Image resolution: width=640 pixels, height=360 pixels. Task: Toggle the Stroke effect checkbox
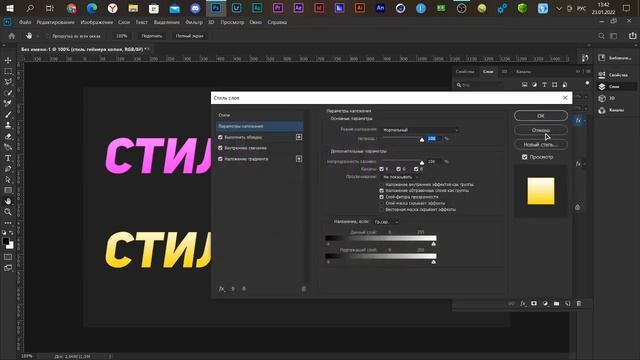click(x=220, y=137)
